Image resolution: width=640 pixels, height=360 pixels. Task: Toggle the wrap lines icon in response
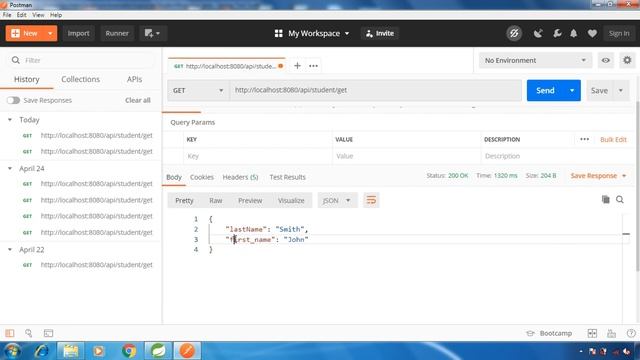[371, 200]
